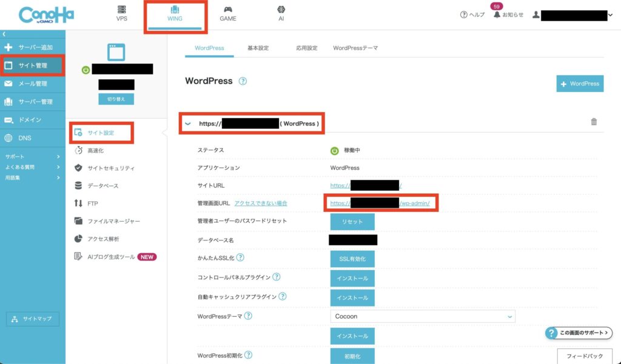
Task: Open データベース settings
Action: tap(96, 185)
